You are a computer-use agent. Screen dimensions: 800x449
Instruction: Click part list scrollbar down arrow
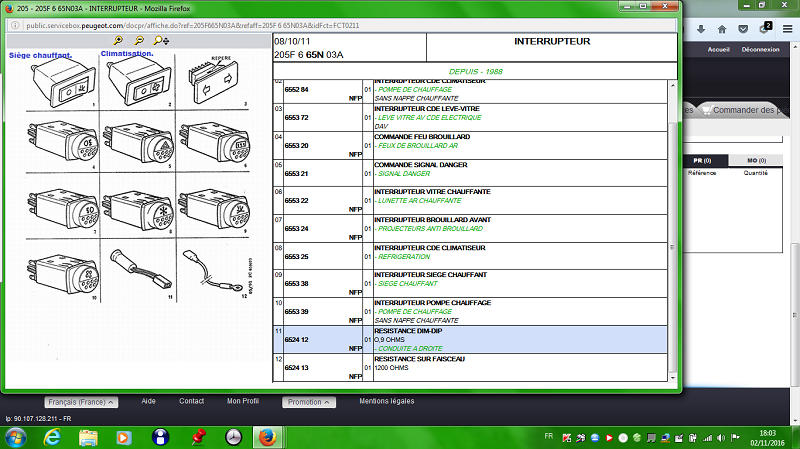coord(672,378)
